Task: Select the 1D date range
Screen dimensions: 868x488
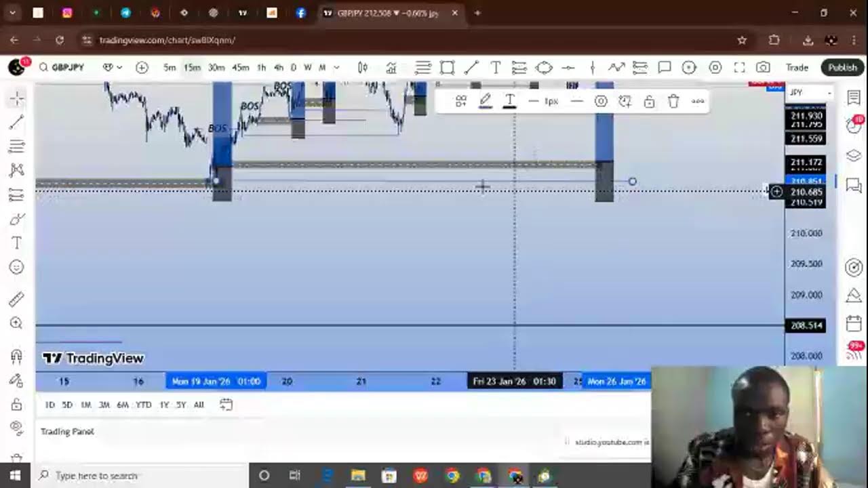Action: (x=50, y=405)
